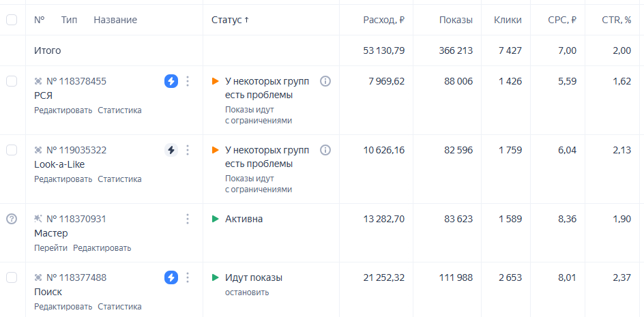Click Перейти link under Мастер campaign
The image size is (644, 317).
point(50,248)
